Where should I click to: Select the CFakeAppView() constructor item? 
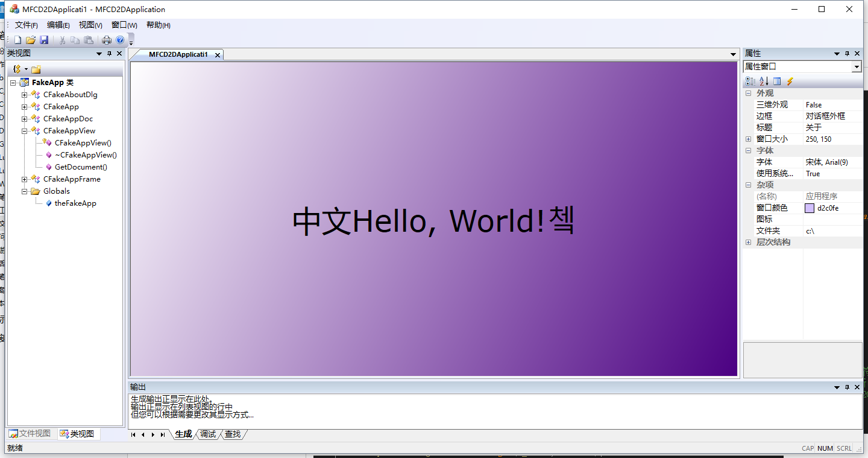point(83,143)
